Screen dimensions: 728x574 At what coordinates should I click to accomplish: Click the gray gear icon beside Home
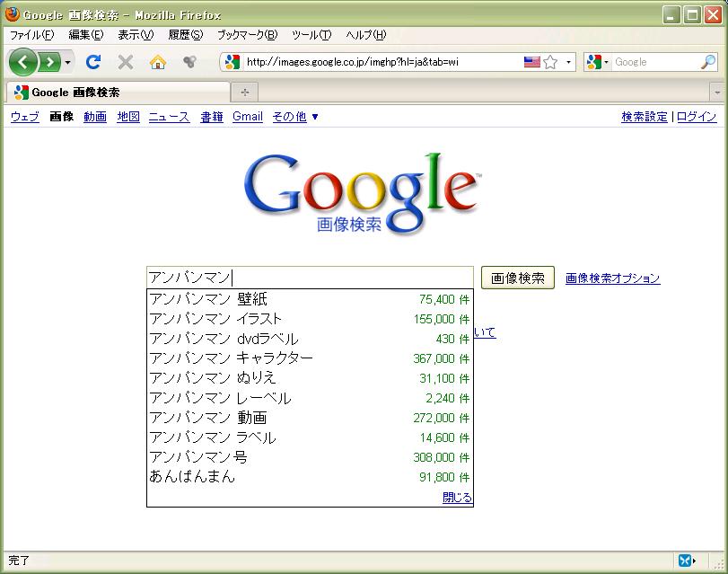click(x=189, y=62)
